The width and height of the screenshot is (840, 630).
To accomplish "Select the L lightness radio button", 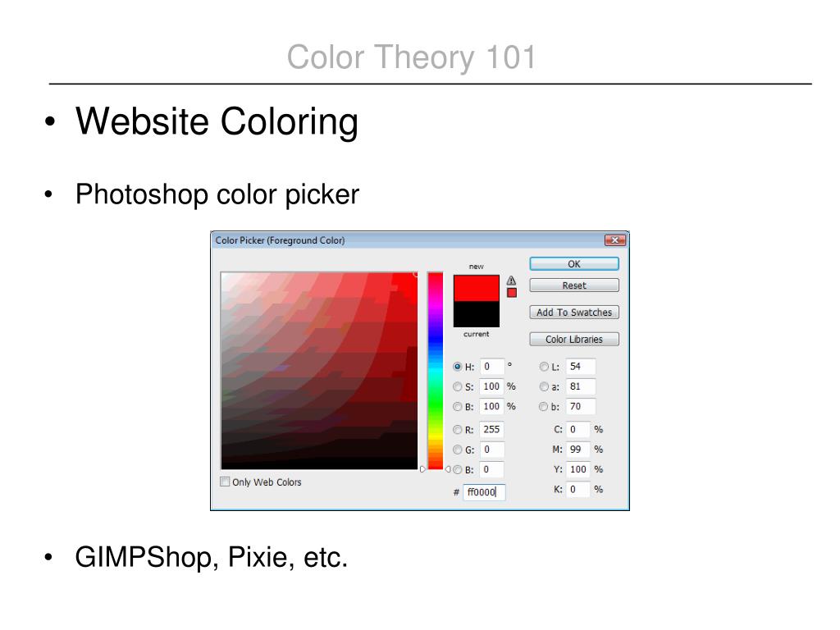I will tap(544, 367).
